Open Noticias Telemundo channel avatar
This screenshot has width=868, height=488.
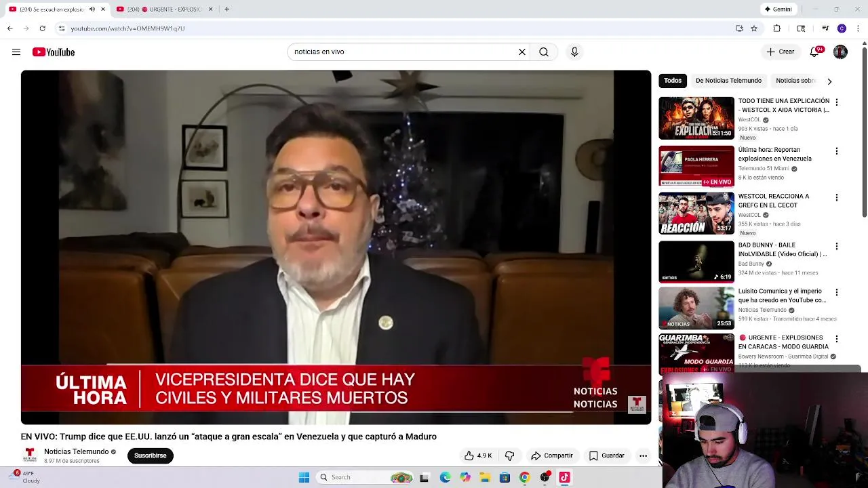point(30,455)
